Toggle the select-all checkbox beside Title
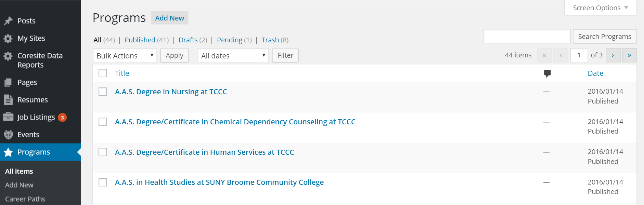This screenshot has width=644, height=205. (103, 73)
